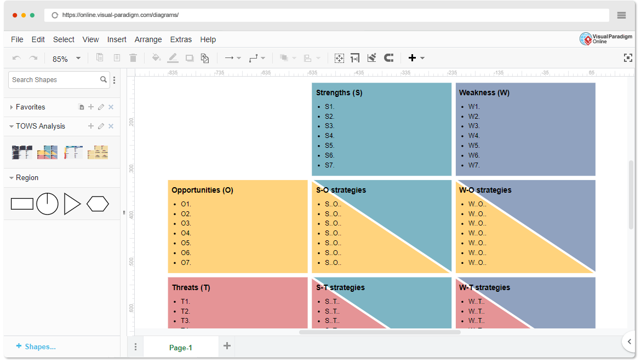Click the Delete trash icon
The height and width of the screenshot is (364, 641).
click(x=133, y=57)
